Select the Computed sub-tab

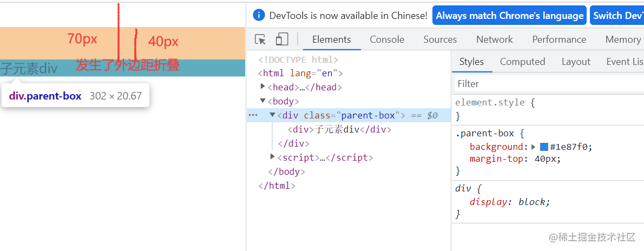click(x=522, y=62)
